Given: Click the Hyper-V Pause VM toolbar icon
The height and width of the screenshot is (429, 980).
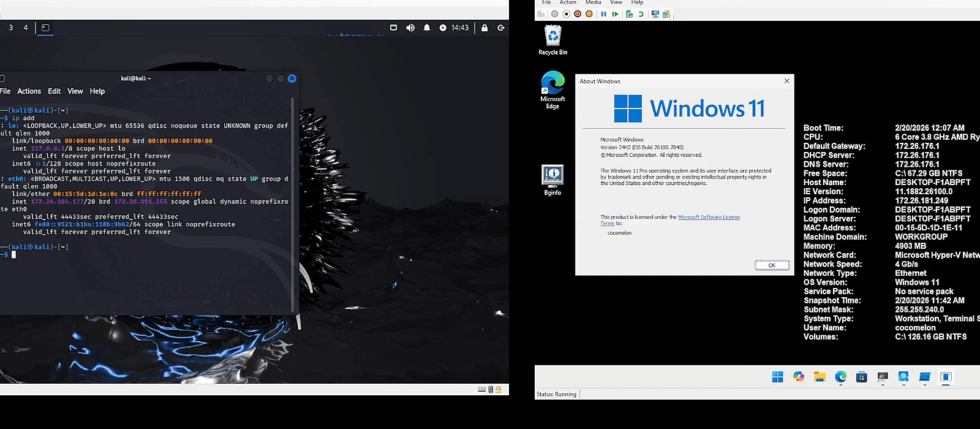Looking at the screenshot, I should pyautogui.click(x=603, y=14).
